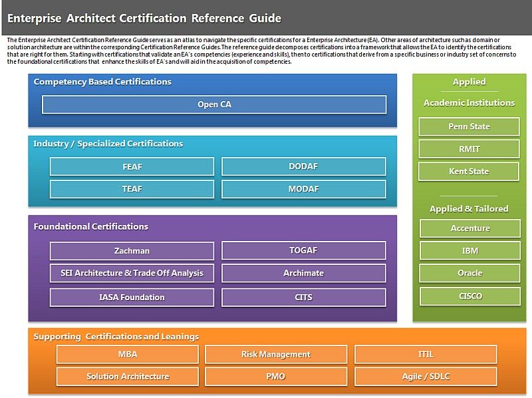Screen dimensions: 532x398
Task: Open the Penn State institution box
Action: [469, 126]
